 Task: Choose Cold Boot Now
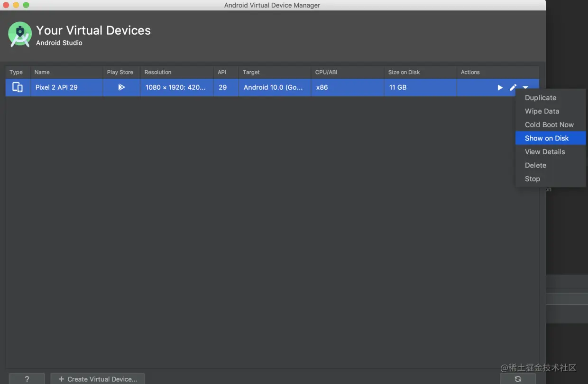(550, 125)
